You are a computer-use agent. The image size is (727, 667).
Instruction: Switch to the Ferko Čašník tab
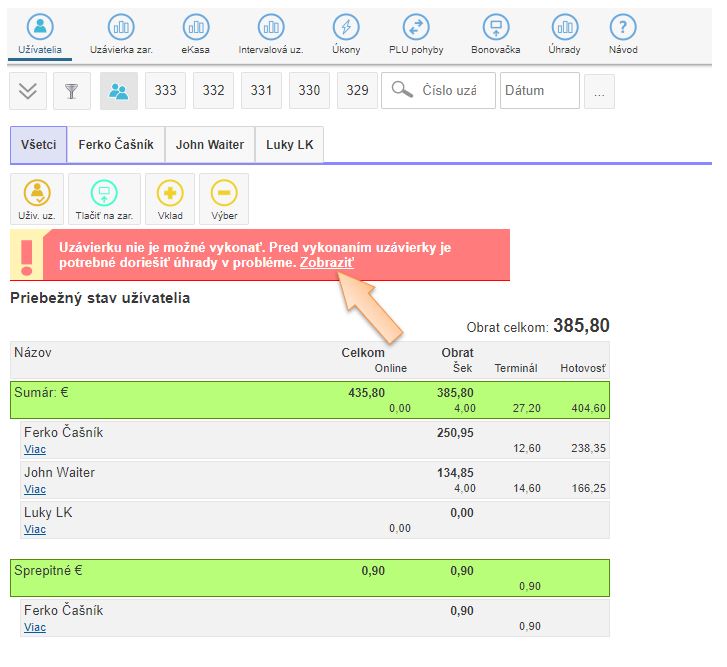click(x=116, y=145)
